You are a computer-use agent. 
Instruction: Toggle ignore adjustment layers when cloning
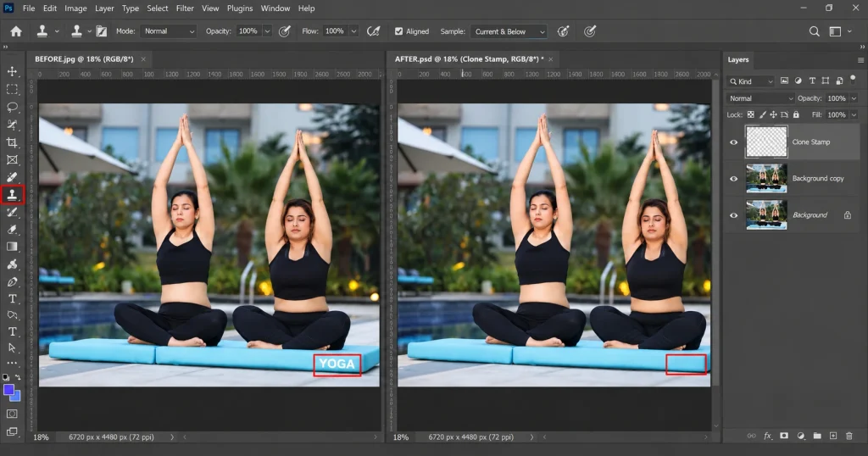click(563, 31)
